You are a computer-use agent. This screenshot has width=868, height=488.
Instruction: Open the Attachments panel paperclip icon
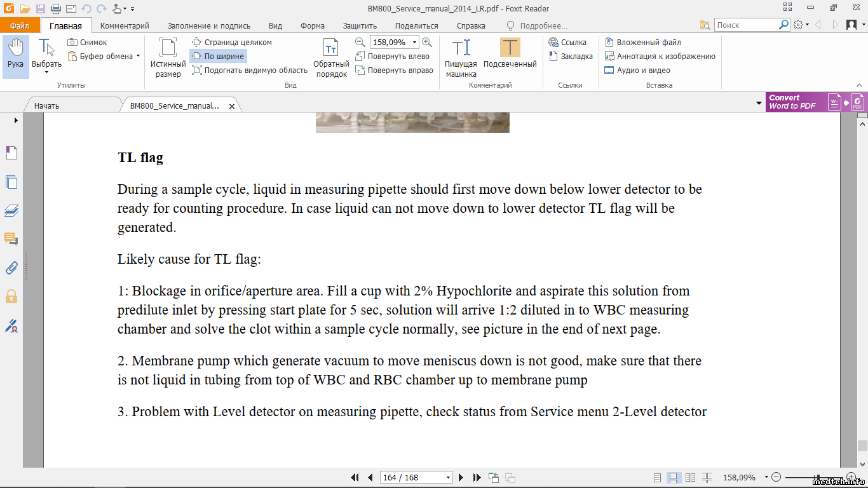click(11, 268)
